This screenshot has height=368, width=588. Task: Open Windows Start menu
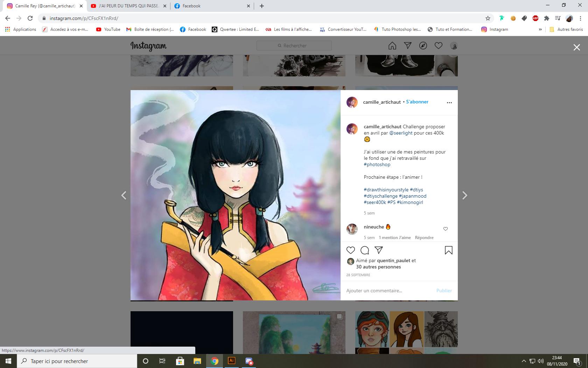tap(8, 361)
